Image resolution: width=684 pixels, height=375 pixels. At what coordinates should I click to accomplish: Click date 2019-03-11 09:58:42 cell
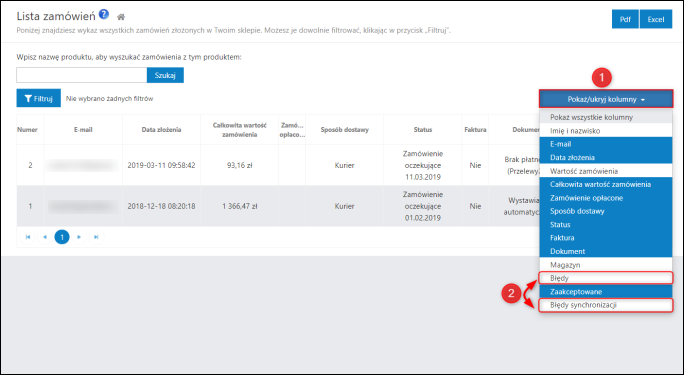point(161,165)
